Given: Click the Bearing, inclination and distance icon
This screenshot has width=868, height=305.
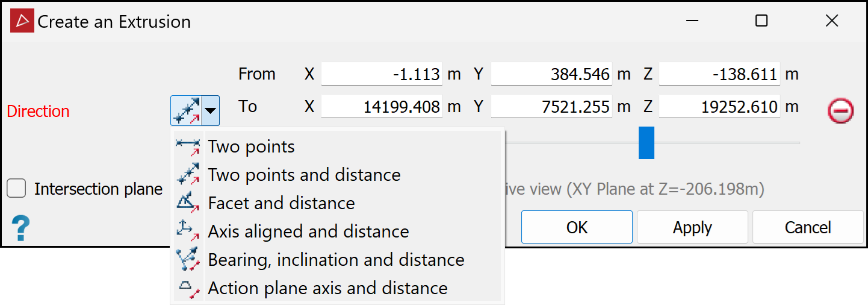Looking at the screenshot, I should (x=188, y=260).
